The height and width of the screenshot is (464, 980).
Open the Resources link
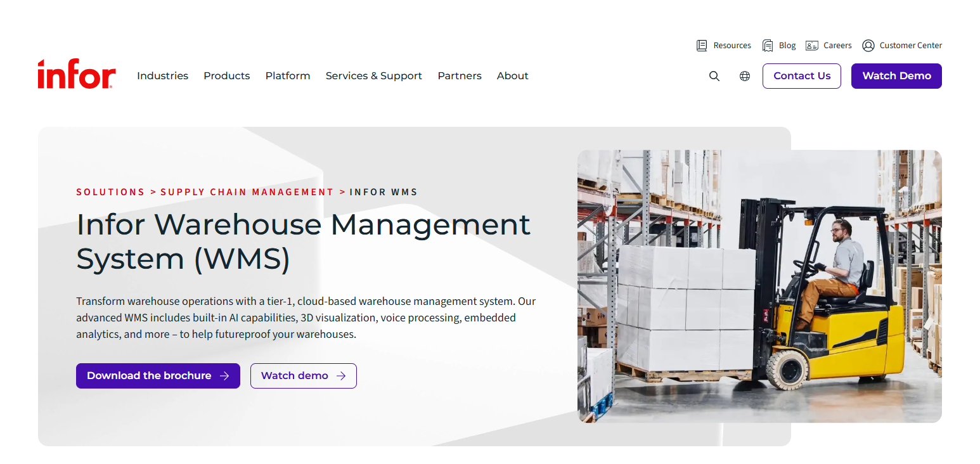[732, 46]
